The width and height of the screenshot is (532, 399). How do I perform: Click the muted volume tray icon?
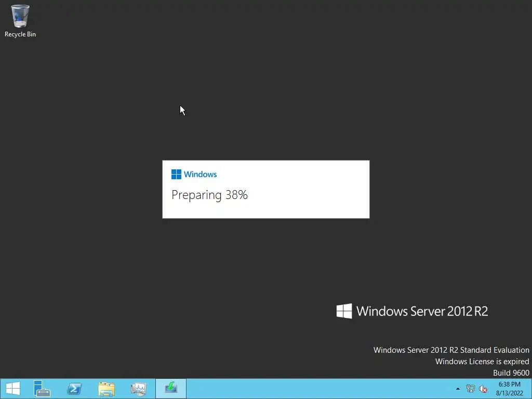pos(483,389)
